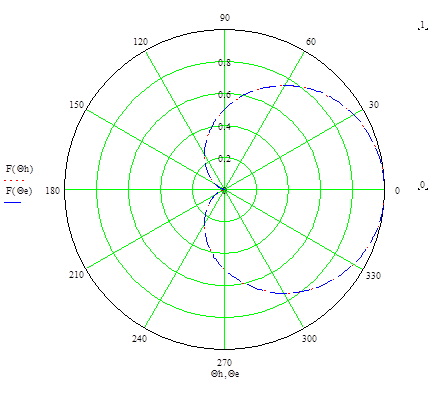Click the radial upper limit value 1
The height and width of the screenshot is (393, 436).
(x=423, y=25)
